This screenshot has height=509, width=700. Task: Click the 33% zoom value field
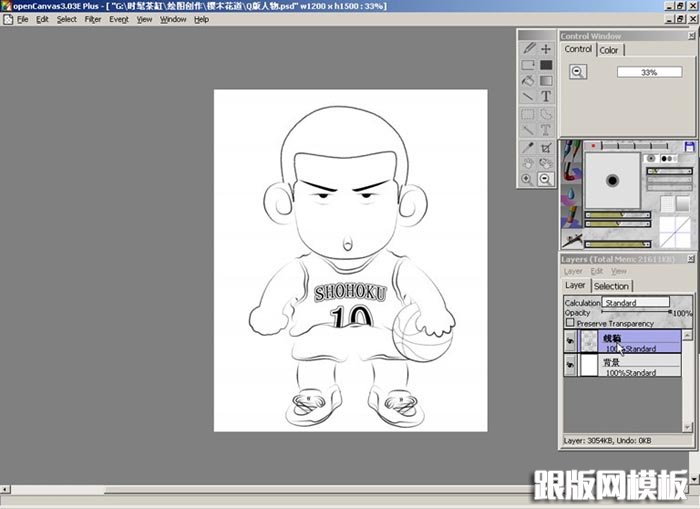pyautogui.click(x=650, y=72)
